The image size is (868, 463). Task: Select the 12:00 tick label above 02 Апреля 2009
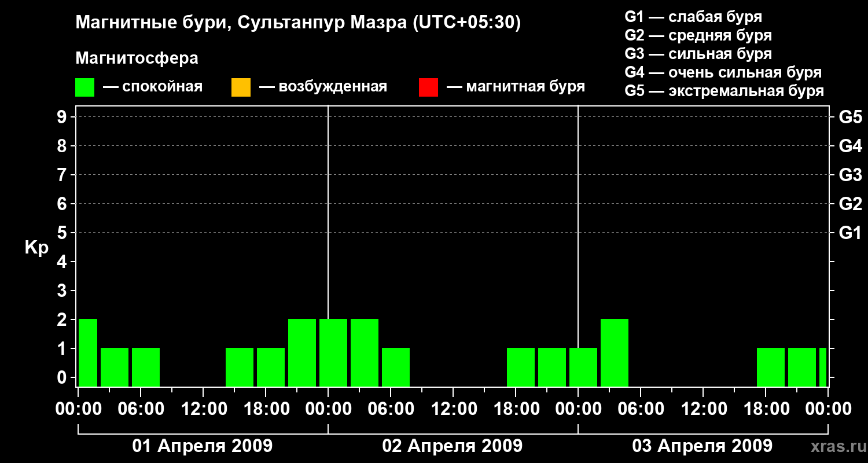point(453,409)
